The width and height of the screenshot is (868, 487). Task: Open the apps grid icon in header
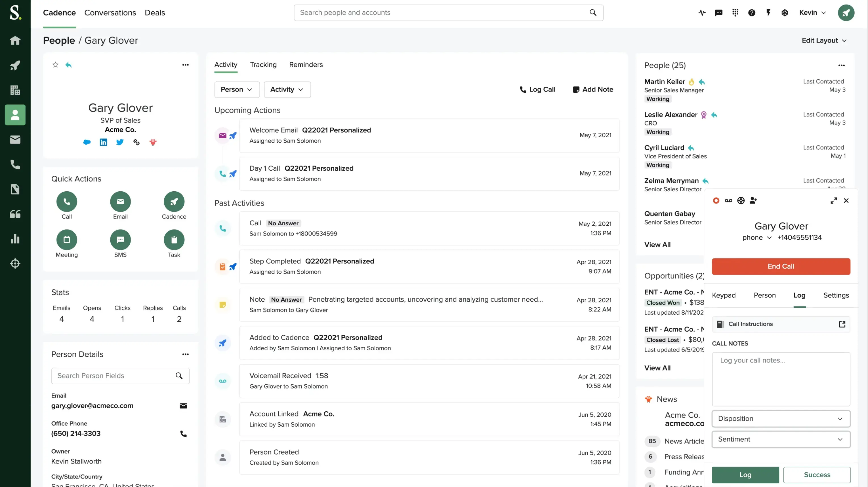click(x=735, y=13)
